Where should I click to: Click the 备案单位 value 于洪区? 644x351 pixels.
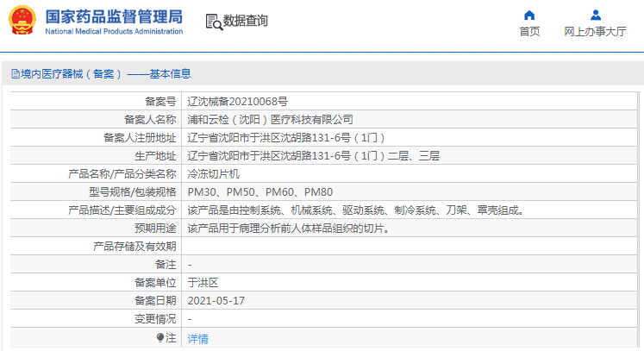203,283
